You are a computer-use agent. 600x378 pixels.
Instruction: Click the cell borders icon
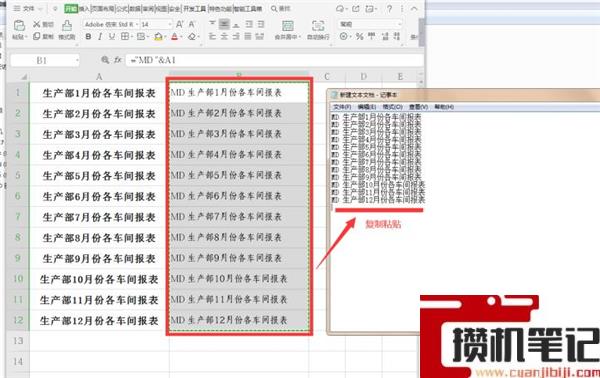point(125,36)
